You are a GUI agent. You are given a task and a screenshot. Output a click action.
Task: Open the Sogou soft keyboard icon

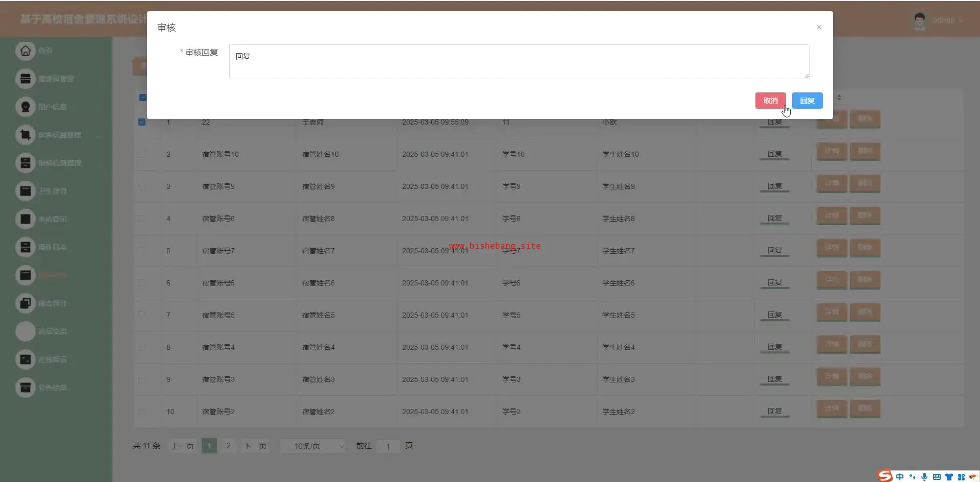coord(937,477)
